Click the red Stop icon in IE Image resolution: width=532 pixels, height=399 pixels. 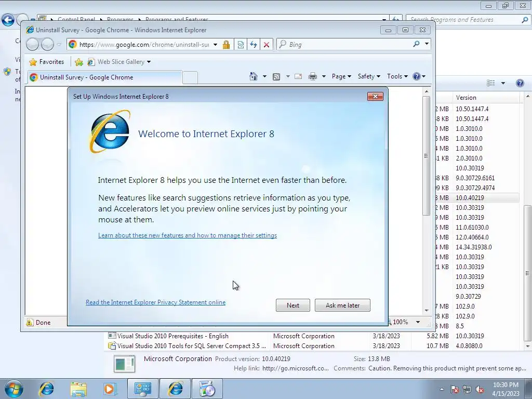[267, 45]
